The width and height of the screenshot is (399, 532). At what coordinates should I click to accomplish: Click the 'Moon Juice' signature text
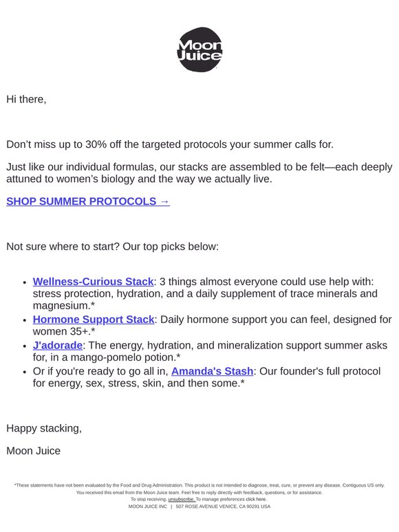click(33, 451)
